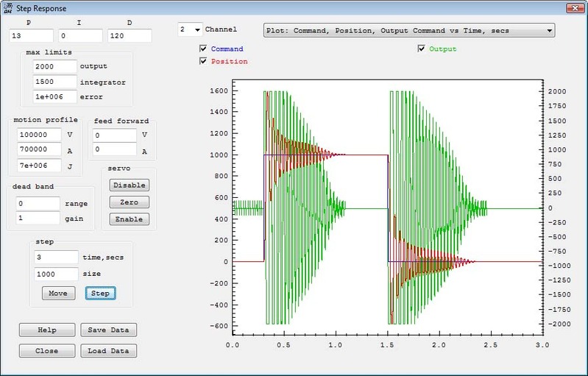Click the max output limit field
The width and height of the screenshot is (588, 376).
tap(54, 67)
